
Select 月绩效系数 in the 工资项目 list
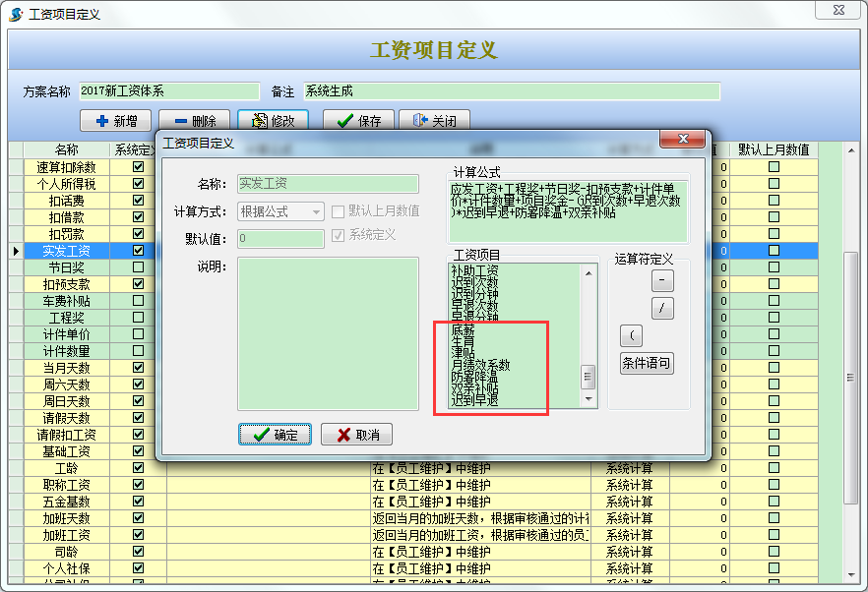(x=480, y=365)
